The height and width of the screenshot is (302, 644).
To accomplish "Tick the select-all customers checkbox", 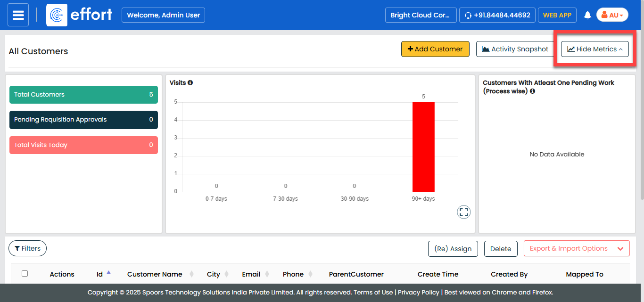I will [25, 273].
